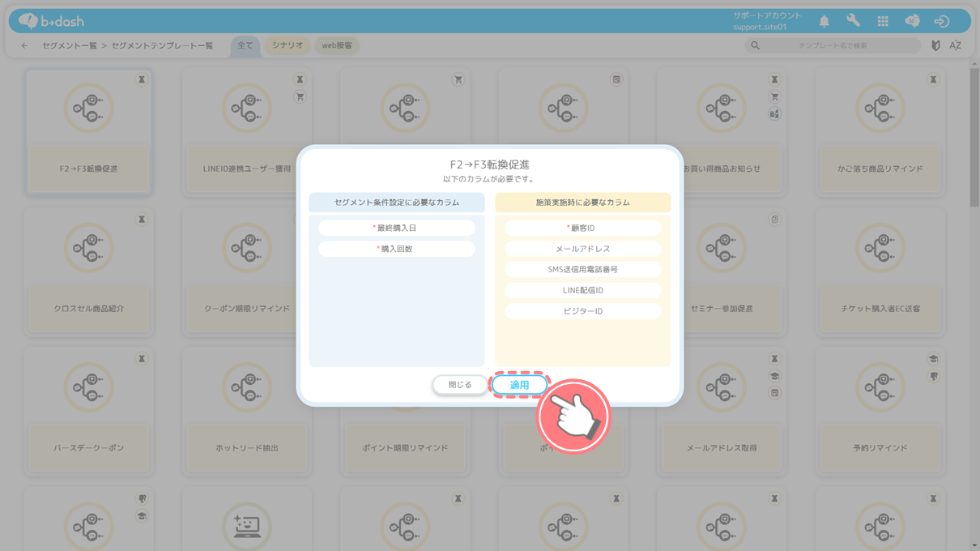Click the LINE配信ID column entry
Image resolution: width=980 pixels, height=551 pixels.
pos(583,291)
